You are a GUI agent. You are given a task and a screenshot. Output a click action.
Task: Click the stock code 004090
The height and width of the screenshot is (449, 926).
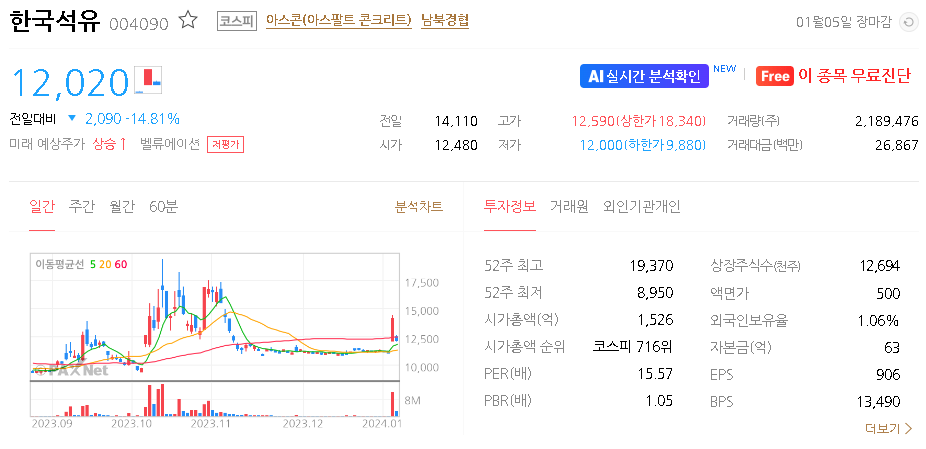point(139,24)
